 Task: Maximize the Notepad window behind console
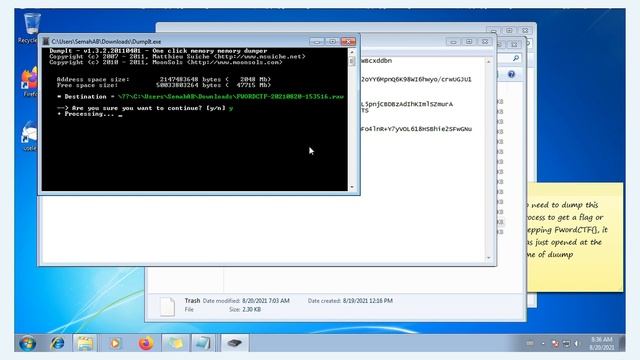point(469,42)
